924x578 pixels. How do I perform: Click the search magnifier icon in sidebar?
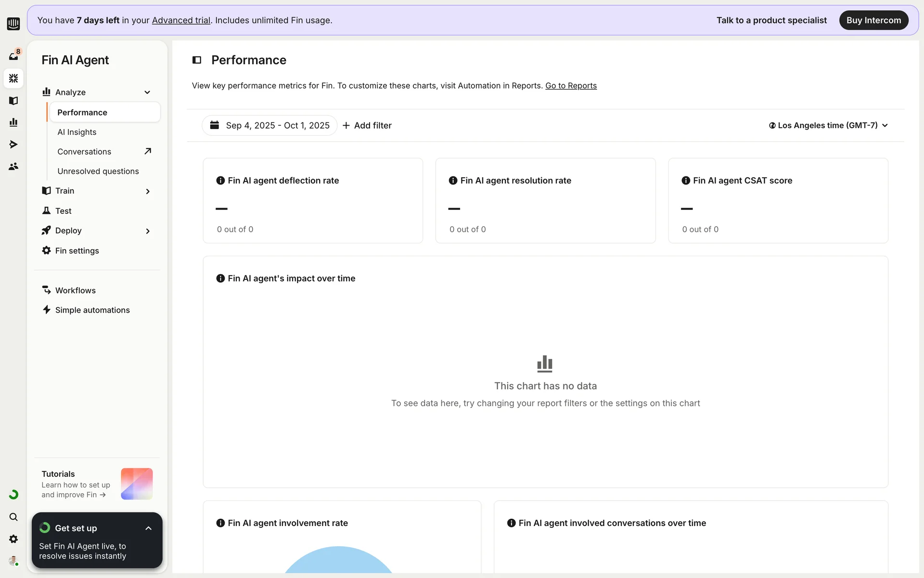[x=13, y=517]
